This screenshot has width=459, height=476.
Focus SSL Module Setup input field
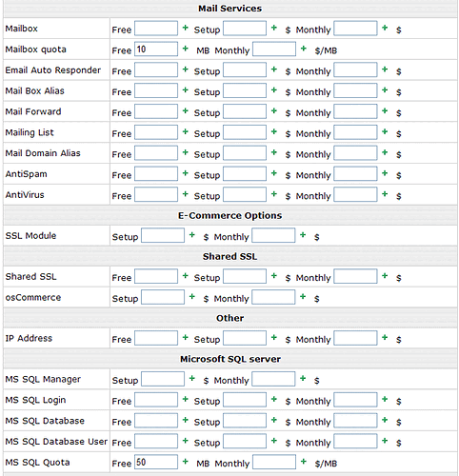[163, 235]
